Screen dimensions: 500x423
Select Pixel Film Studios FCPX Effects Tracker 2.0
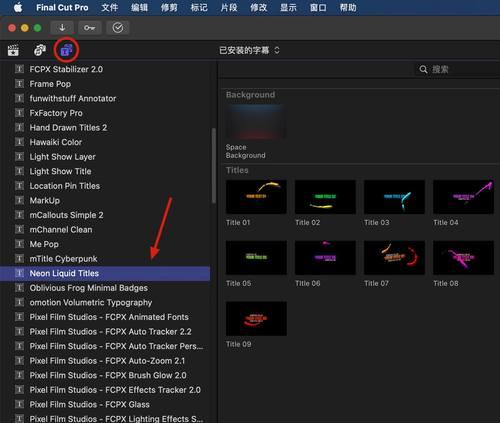pos(105,390)
